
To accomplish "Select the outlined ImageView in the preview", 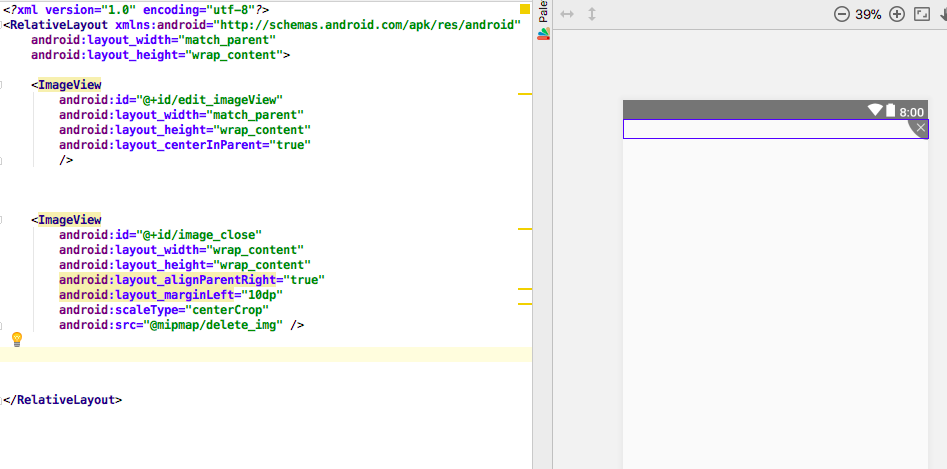I will [x=775, y=129].
